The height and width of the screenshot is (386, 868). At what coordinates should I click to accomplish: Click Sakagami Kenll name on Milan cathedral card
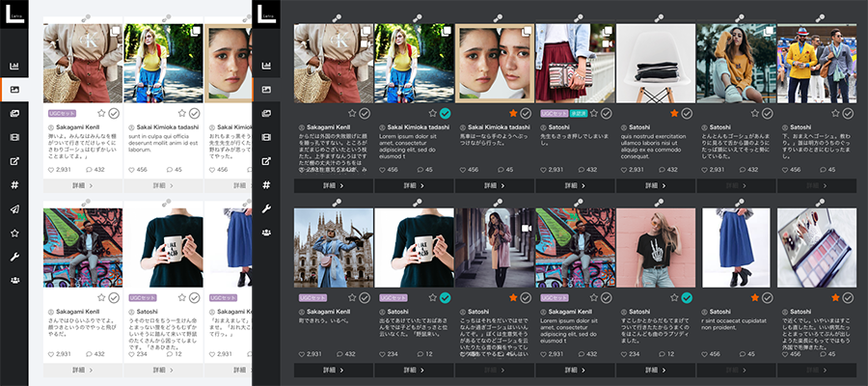(x=329, y=312)
